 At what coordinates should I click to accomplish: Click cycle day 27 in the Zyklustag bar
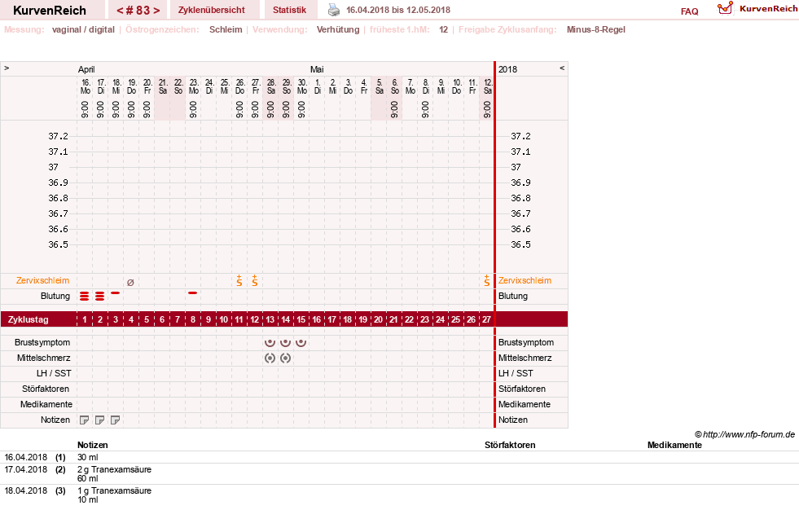click(486, 319)
